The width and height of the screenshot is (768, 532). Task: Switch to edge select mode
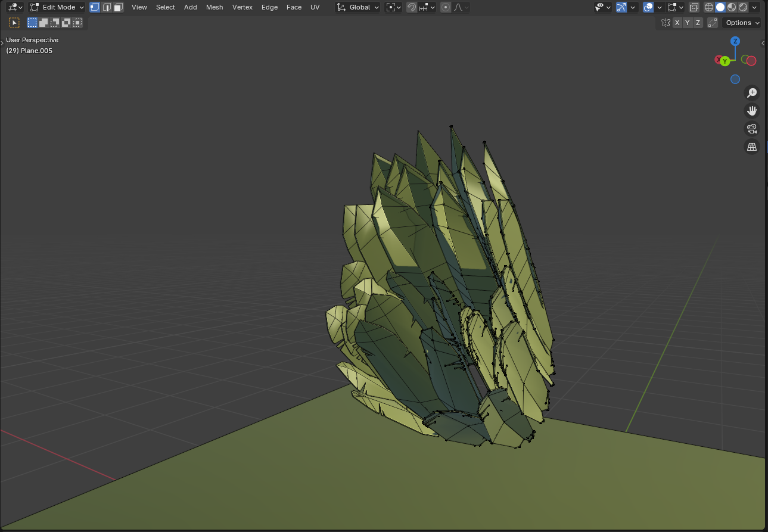(x=107, y=7)
